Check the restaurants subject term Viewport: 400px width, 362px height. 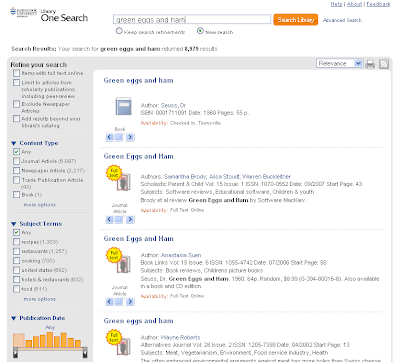(16, 251)
